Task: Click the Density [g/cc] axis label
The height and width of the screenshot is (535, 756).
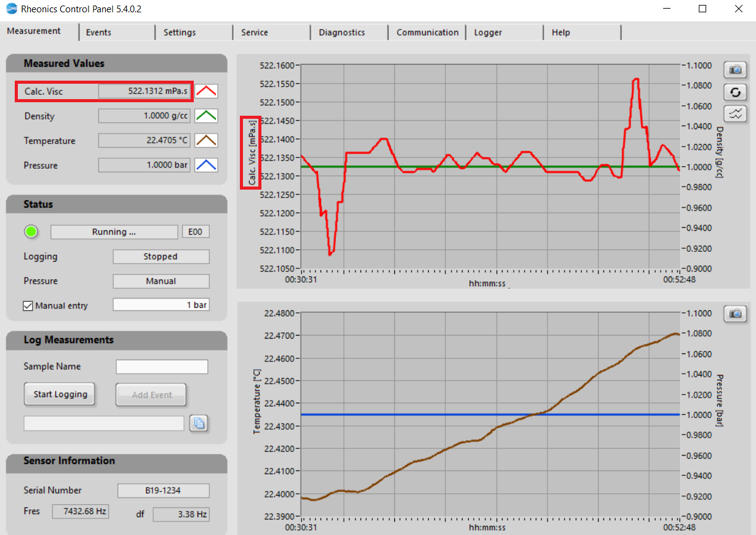Action: [720, 152]
